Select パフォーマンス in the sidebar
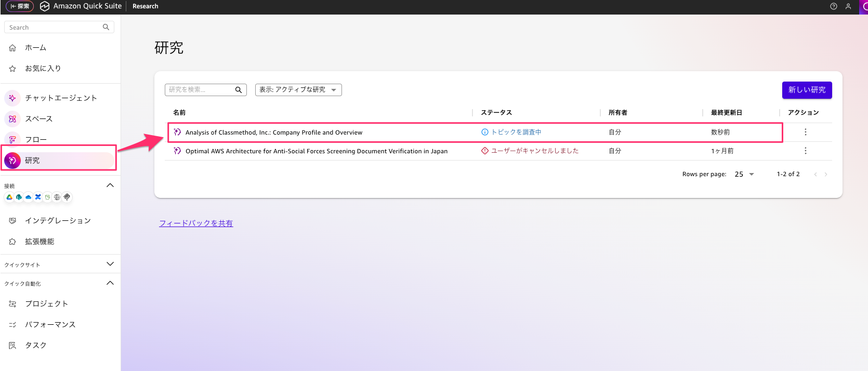The image size is (868, 371). click(50, 325)
